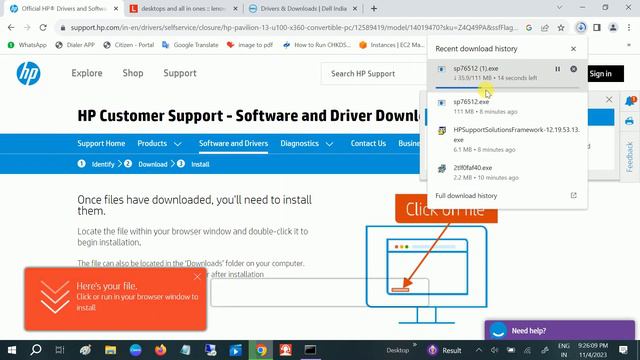Expand the Diagnostics dropdown
The height and width of the screenshot is (360, 640).
coord(307,143)
